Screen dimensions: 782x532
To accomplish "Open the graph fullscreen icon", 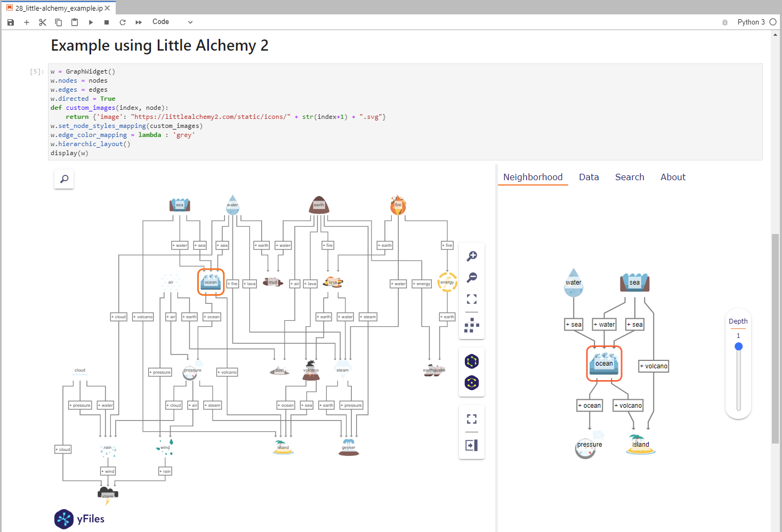I will (471, 418).
